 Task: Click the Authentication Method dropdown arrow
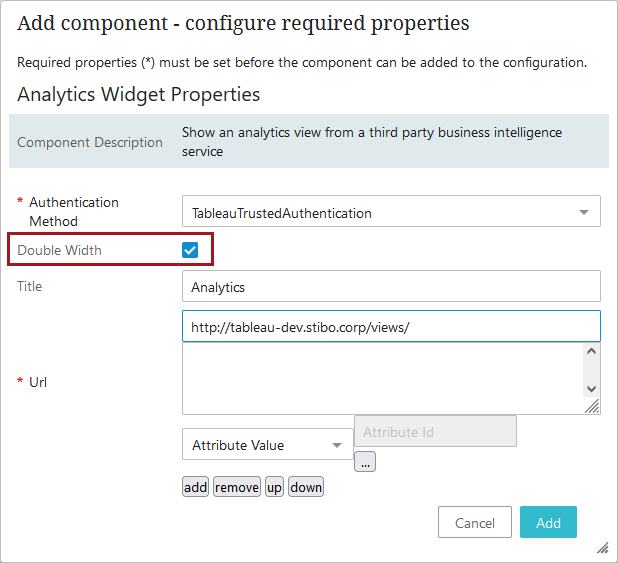pyautogui.click(x=584, y=213)
